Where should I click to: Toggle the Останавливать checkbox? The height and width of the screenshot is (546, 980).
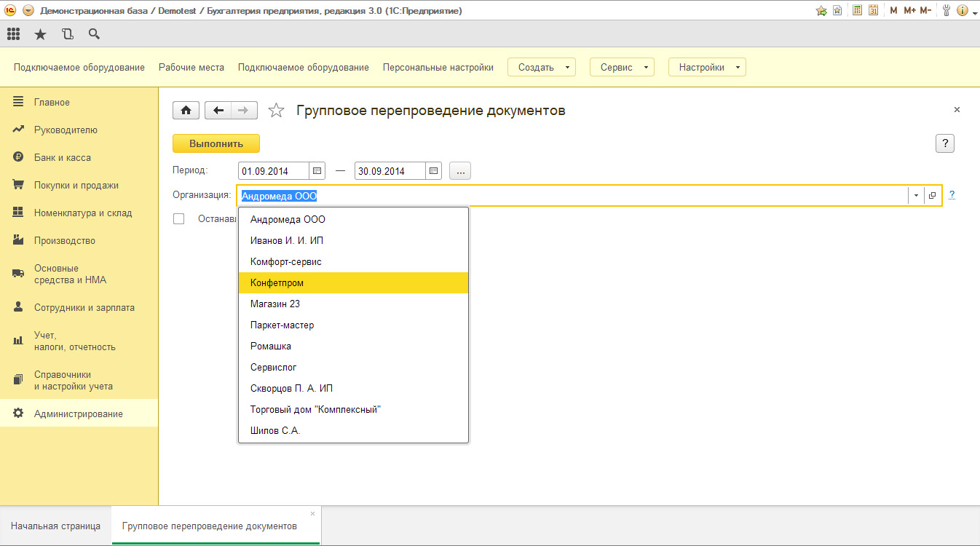(x=179, y=218)
